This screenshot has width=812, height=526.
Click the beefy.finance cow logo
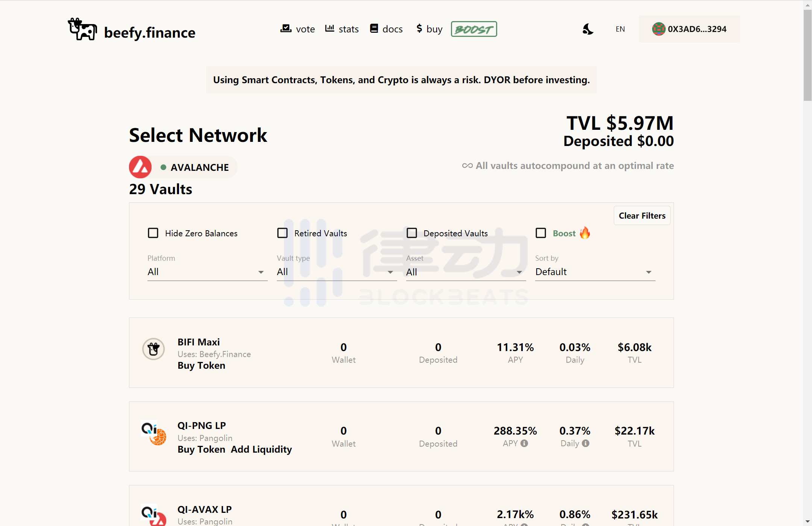82,29
